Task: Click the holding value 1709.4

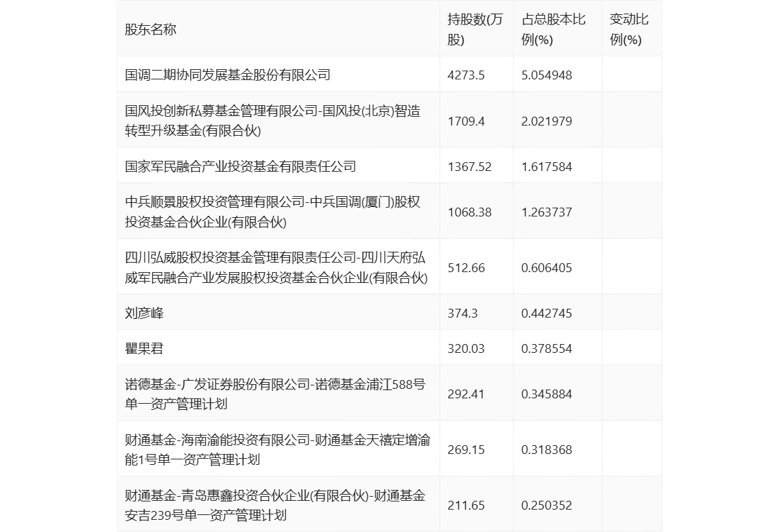Action: pos(466,121)
